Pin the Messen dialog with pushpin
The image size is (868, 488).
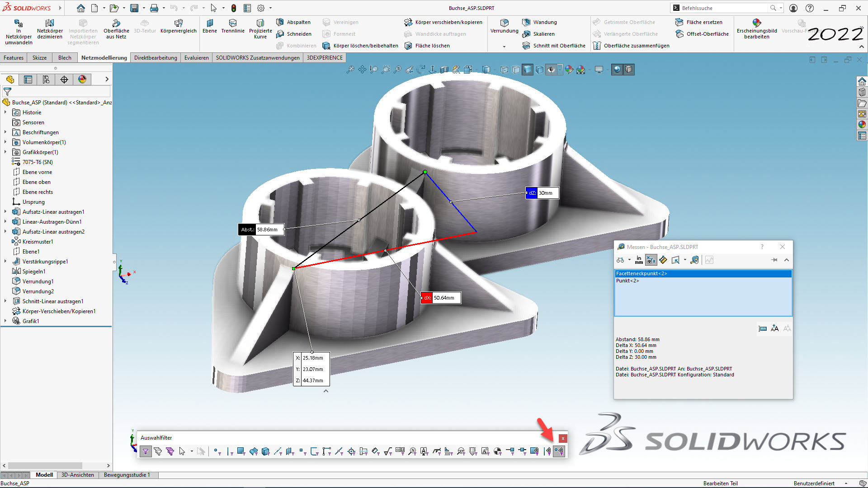[x=774, y=260]
